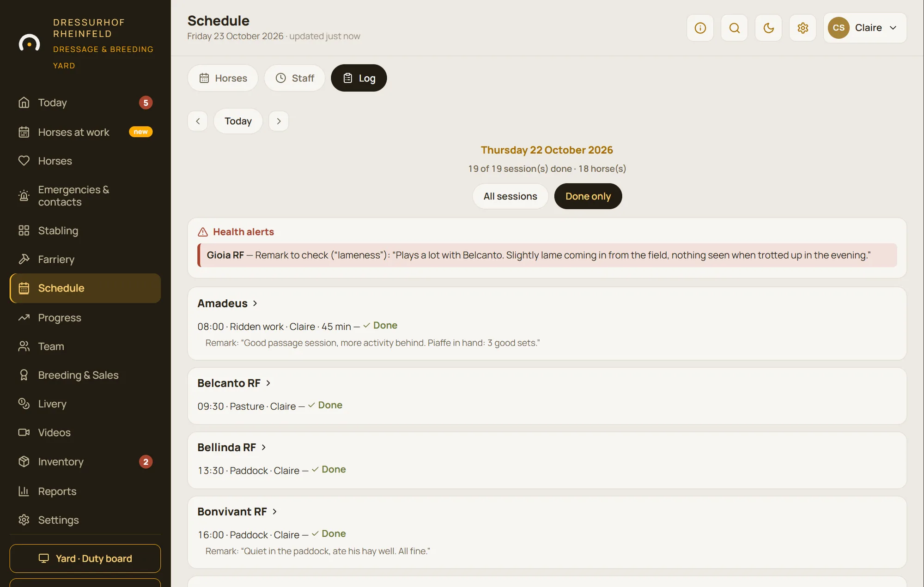
Task: Expand Bonvivant RF details chevron
Action: coord(274,512)
